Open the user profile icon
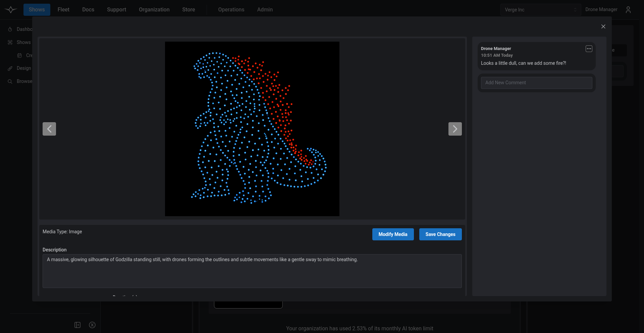 pos(628,10)
